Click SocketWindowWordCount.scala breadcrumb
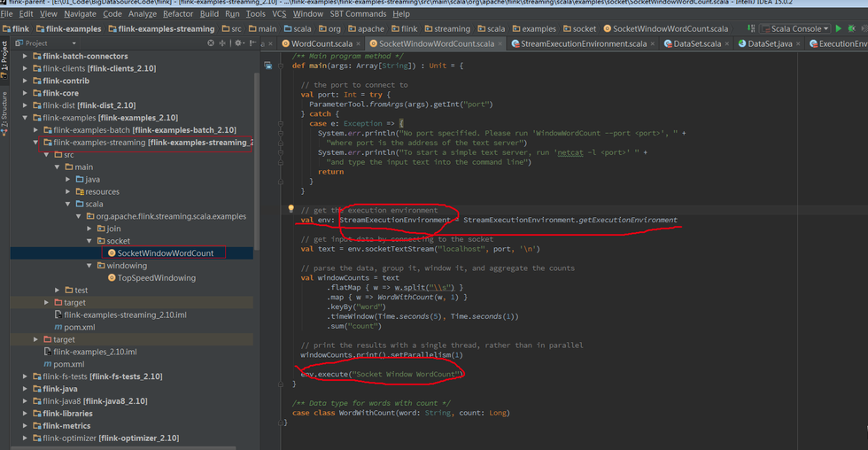The width and height of the screenshot is (868, 450). tap(666, 28)
